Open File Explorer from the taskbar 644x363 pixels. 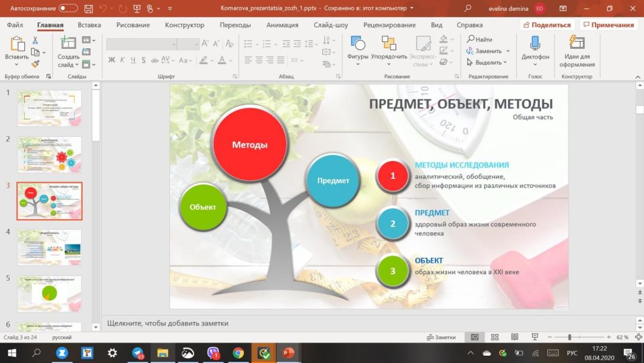coord(163,353)
